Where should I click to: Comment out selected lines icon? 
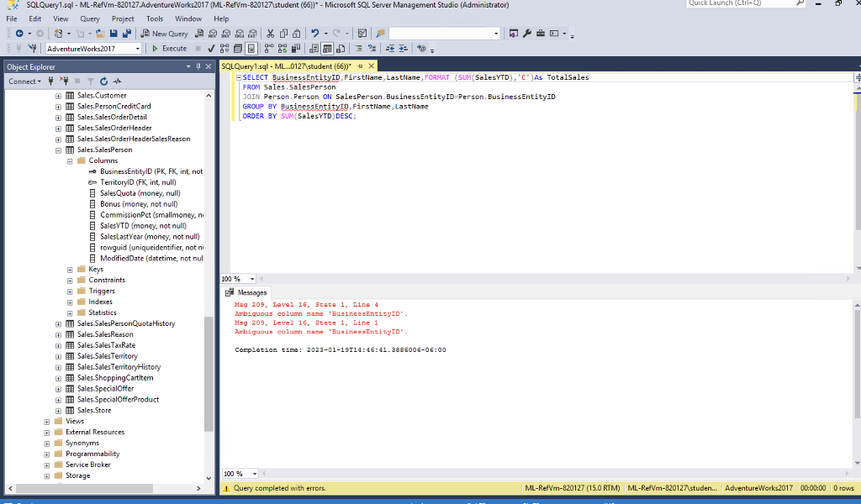pos(358,48)
